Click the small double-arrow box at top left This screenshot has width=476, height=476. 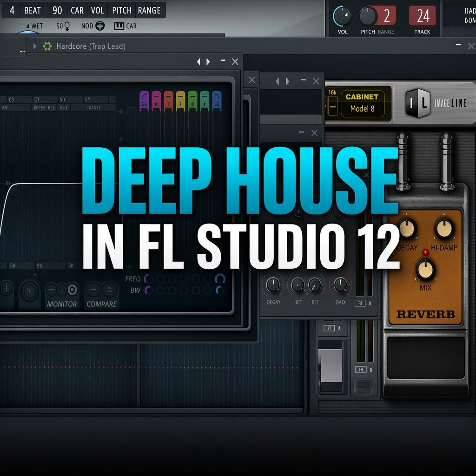coord(14,51)
